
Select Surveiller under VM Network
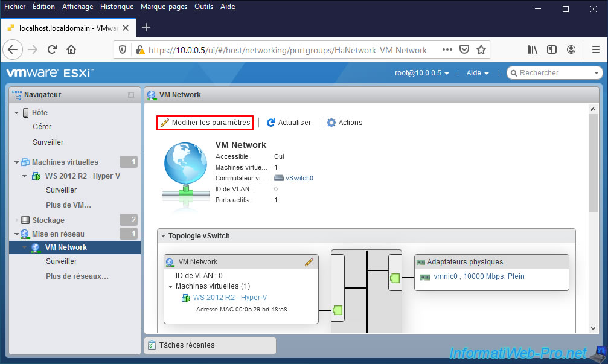61,261
